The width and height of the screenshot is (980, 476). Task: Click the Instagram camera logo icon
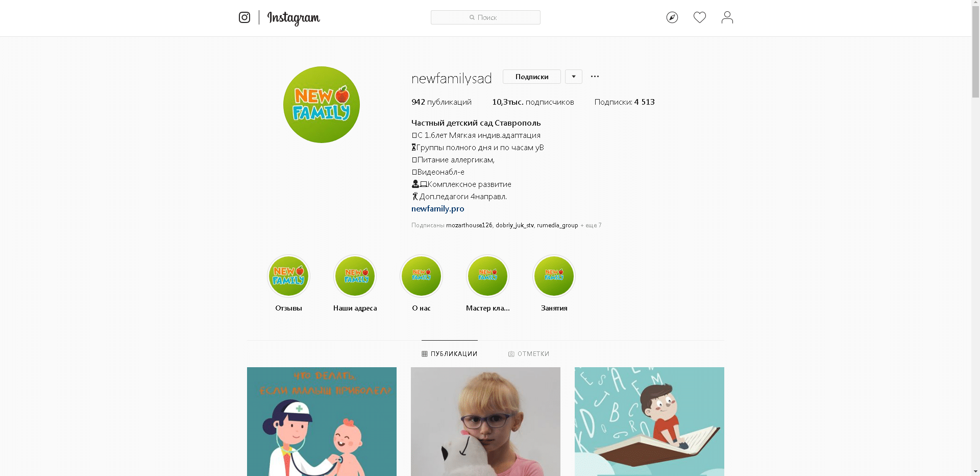(x=244, y=17)
